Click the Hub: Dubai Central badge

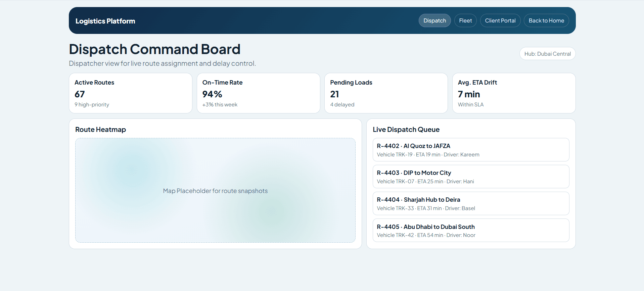(x=547, y=54)
